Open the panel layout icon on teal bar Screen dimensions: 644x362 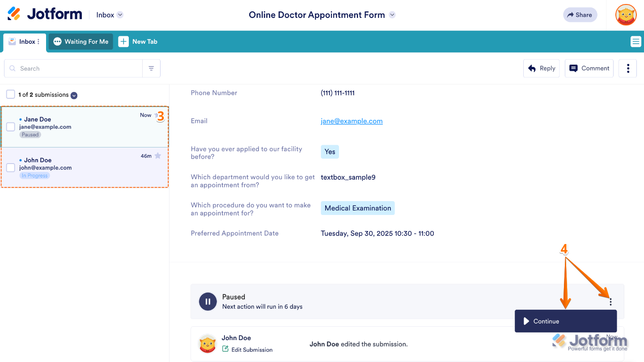tap(636, 41)
